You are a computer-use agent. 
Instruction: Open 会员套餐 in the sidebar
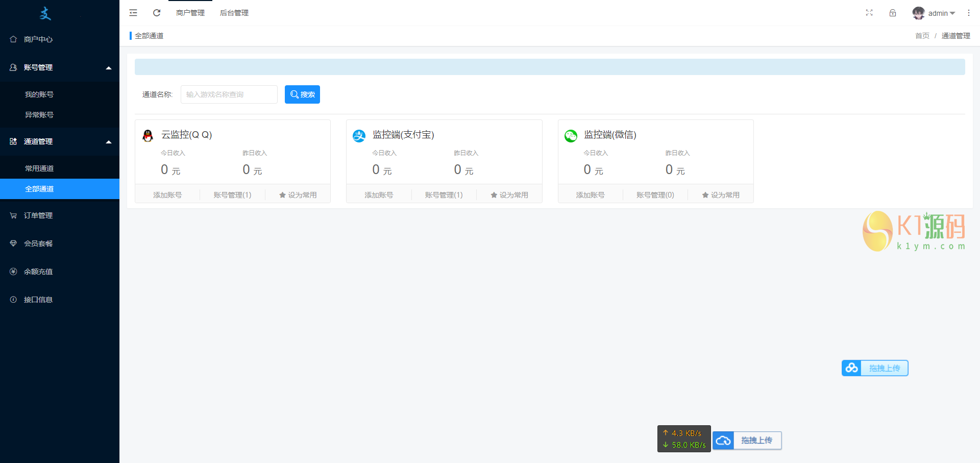[60, 243]
